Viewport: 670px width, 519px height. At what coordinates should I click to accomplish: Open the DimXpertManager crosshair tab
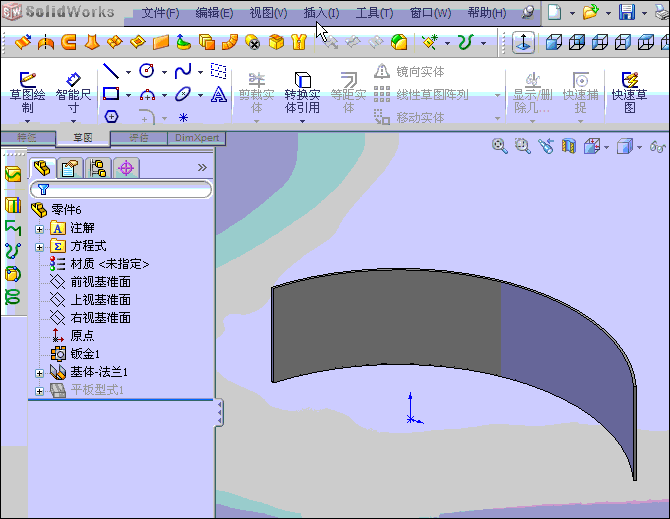point(126,168)
